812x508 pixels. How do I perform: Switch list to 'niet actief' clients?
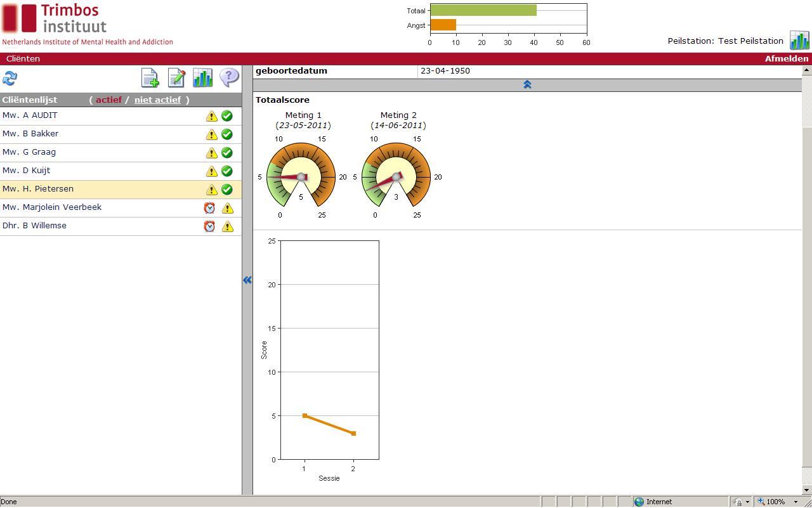(x=157, y=100)
